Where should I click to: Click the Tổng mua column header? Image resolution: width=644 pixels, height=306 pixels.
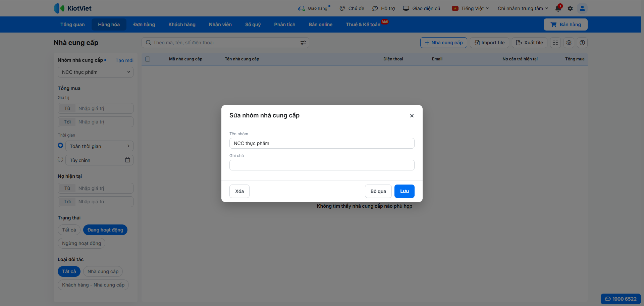click(x=575, y=59)
